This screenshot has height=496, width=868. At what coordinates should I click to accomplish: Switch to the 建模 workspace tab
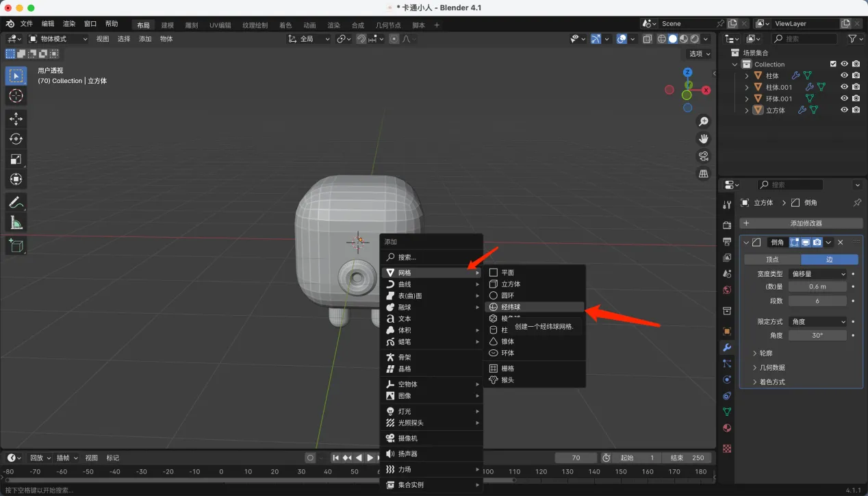[168, 25]
